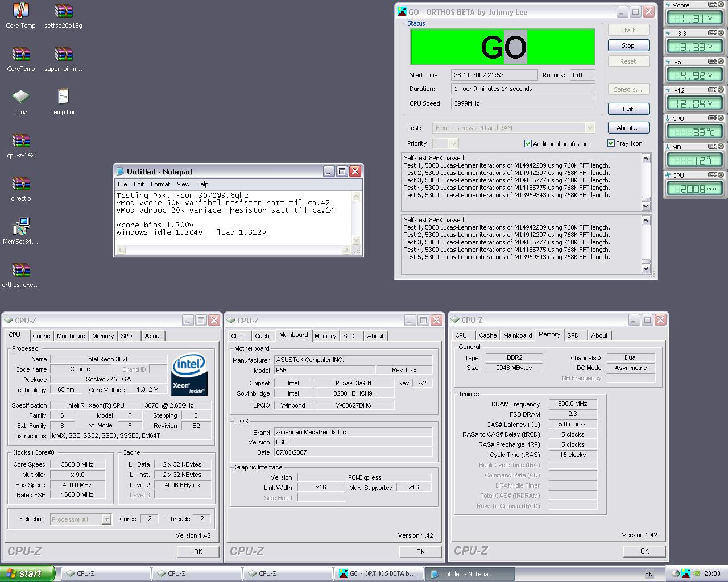Toggle the Tray Icon checkbox
This screenshot has height=582, width=728.
pos(611,143)
